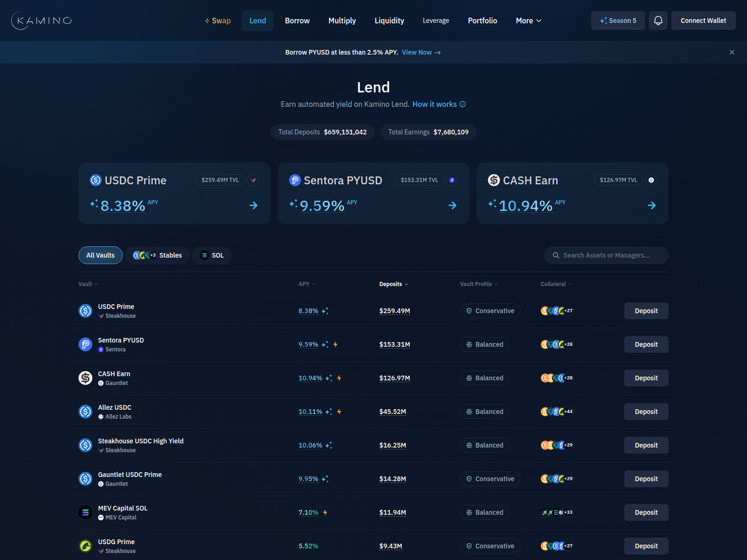The height and width of the screenshot is (560, 747).
Task: Click the CASH coin icon on CASH Earn card
Action: pos(494,180)
